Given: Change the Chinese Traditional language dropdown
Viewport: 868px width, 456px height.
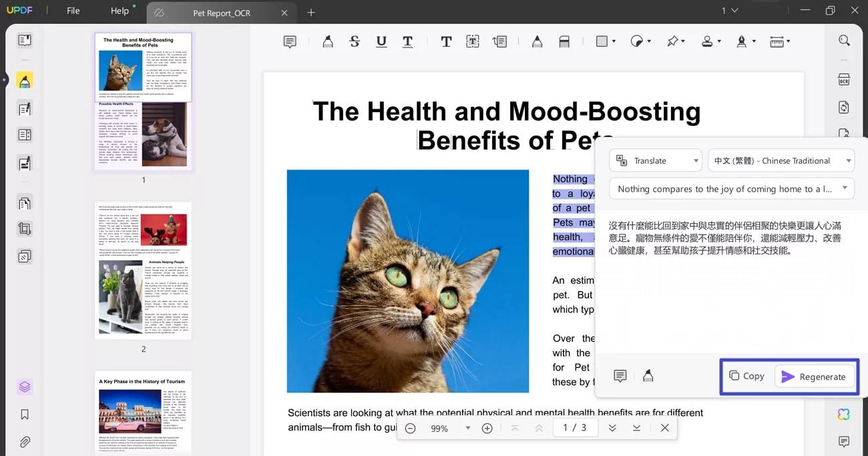Looking at the screenshot, I should (x=781, y=161).
